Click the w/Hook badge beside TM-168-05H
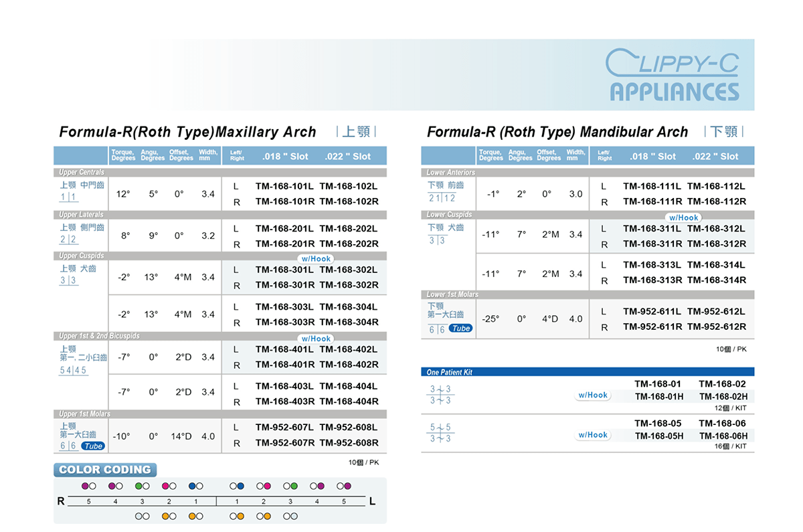803x532 pixels. (593, 435)
